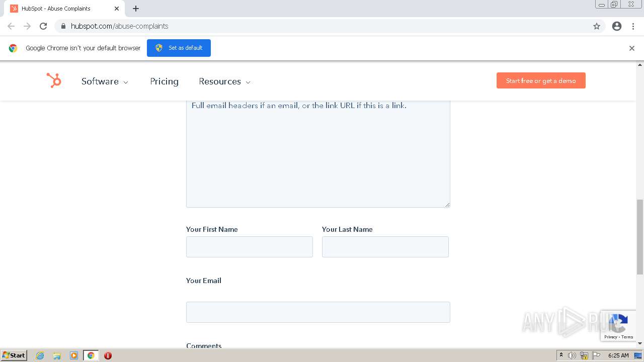Screen dimensions: 644x362
Task: Click the reCAPTCHA Terms link
Action: click(627, 337)
